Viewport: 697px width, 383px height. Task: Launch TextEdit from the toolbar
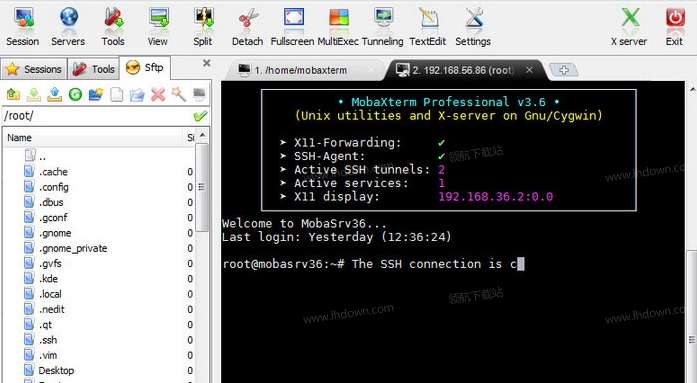(x=428, y=26)
